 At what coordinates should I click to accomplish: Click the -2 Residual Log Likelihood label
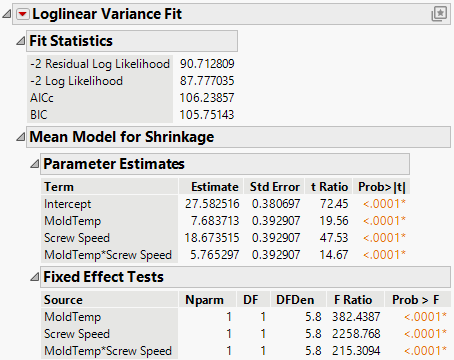(100, 64)
